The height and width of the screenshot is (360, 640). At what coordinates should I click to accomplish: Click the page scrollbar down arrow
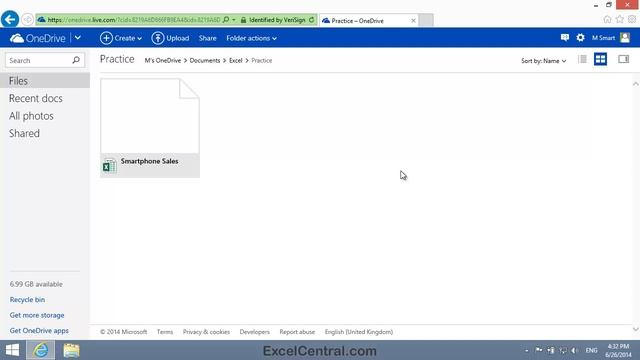click(x=636, y=329)
